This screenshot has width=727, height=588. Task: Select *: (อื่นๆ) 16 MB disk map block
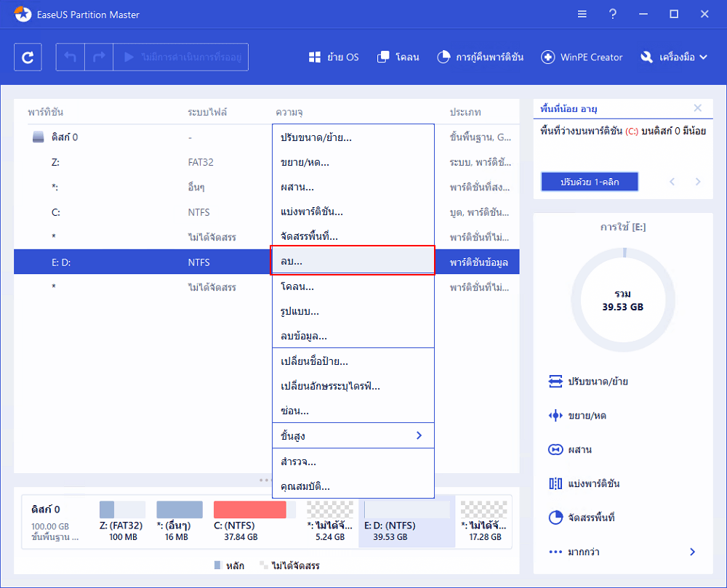[179, 521]
